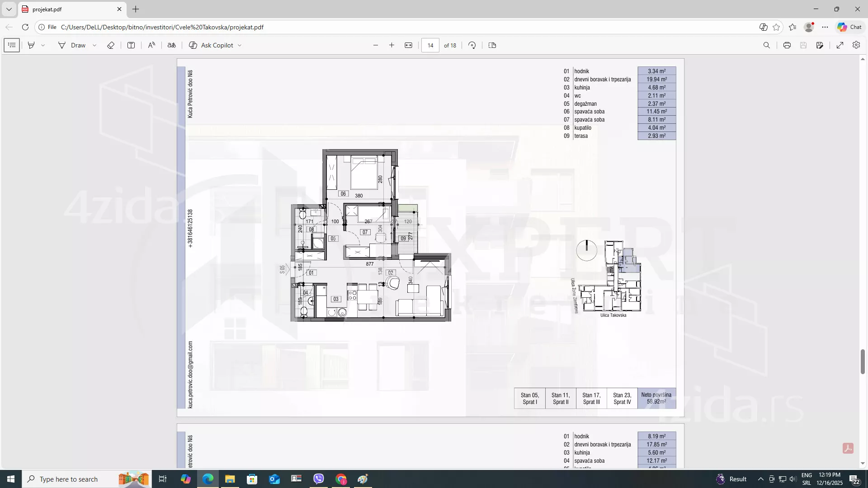868x488 pixels.
Task: Click the Translate icon
Action: coord(171,45)
